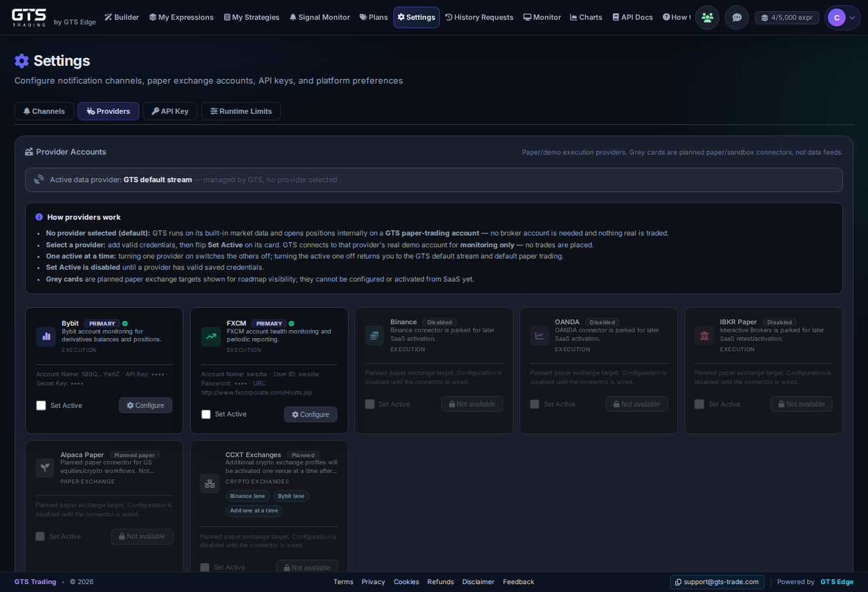868x592 pixels.
Task: Click the Provider Accounts heading icon
Action: pos(29,152)
